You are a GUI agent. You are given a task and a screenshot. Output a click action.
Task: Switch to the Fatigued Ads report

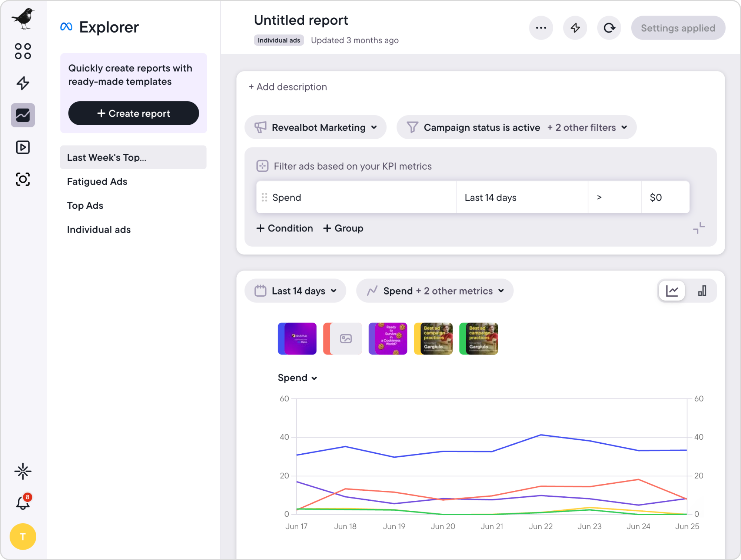click(x=97, y=181)
